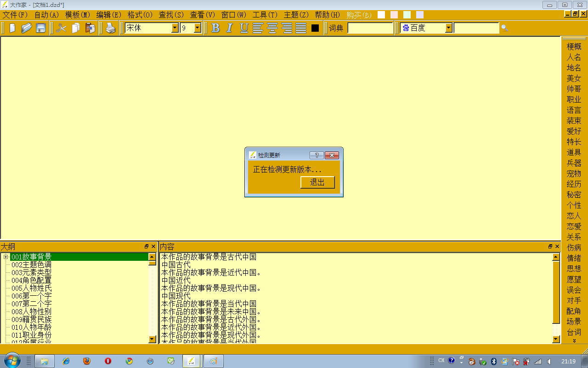
Task: Toggle italic formatting
Action: pyautogui.click(x=230, y=28)
